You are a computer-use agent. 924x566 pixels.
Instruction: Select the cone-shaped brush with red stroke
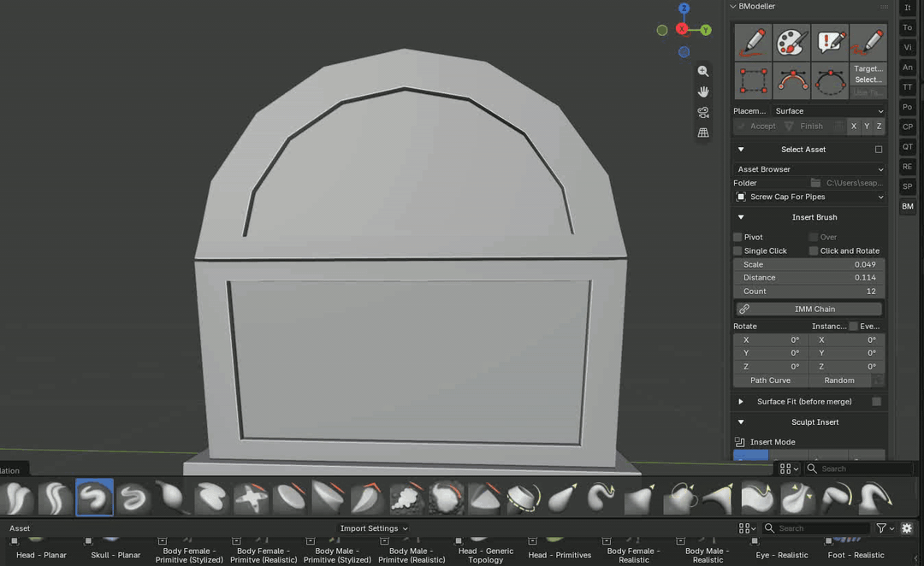484,498
